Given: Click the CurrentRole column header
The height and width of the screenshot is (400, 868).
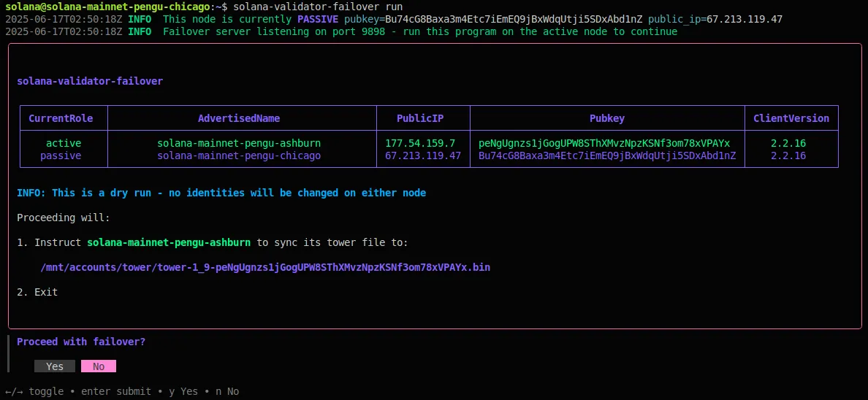Looking at the screenshot, I should [64, 118].
